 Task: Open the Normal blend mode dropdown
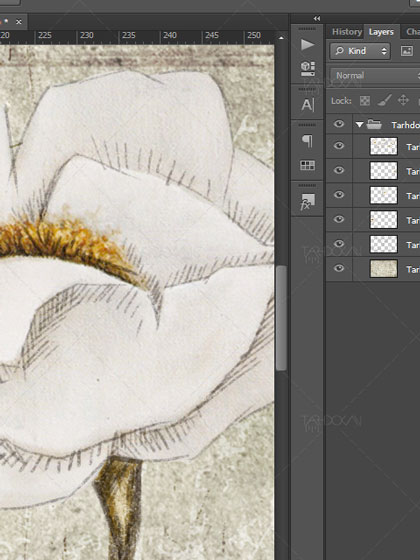374,75
